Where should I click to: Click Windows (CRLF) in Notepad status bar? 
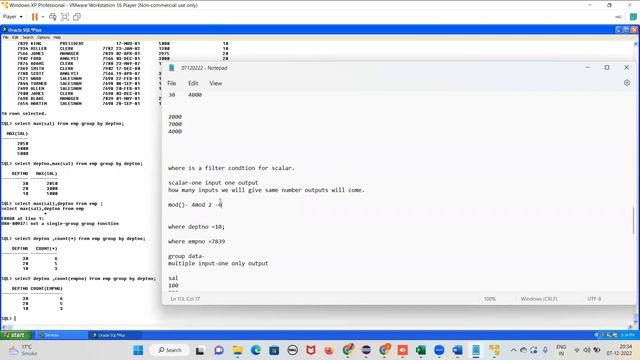tap(539, 299)
